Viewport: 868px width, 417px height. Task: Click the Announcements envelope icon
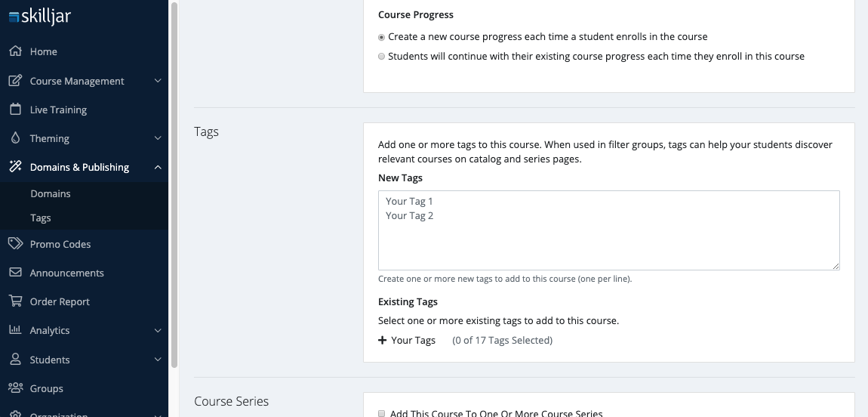click(15, 273)
